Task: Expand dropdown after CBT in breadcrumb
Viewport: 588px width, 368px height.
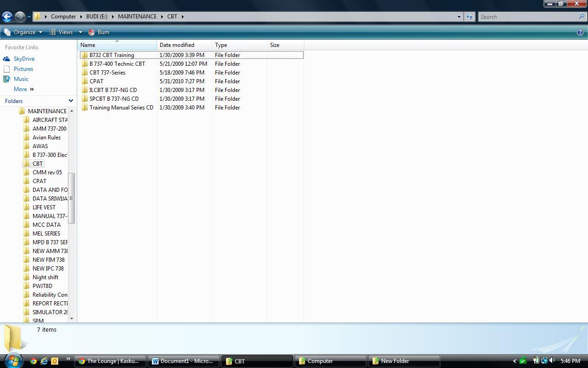Action: (x=182, y=17)
